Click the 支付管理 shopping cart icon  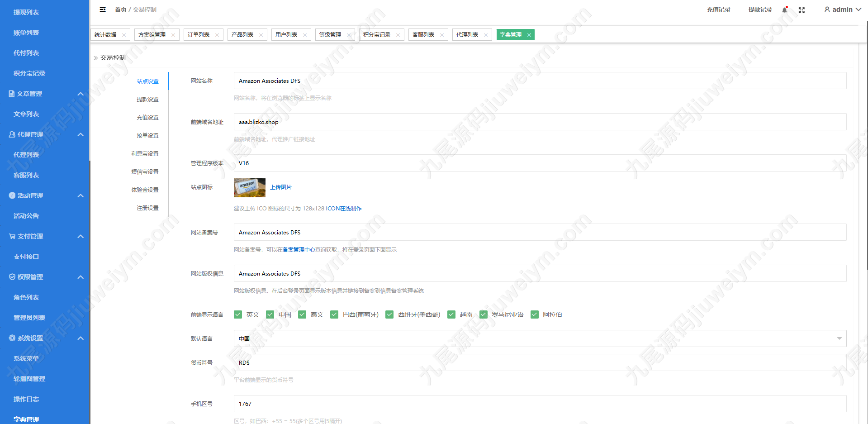click(x=12, y=236)
